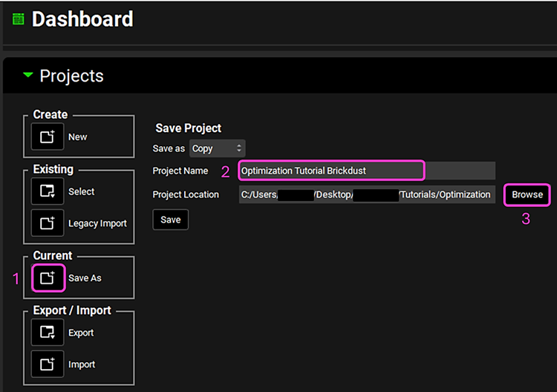Click the New project icon under Create
Viewport: 557px width, 392px height.
point(48,137)
